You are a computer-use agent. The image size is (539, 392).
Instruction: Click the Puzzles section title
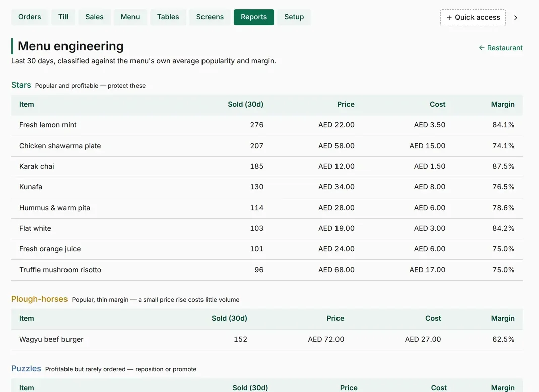(x=26, y=369)
